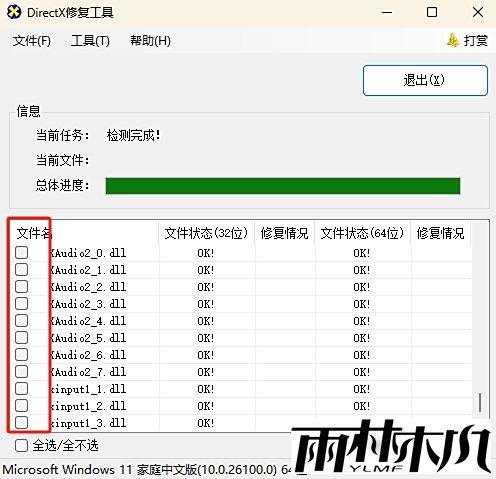The image size is (496, 479).
Task: Click the 修复情况 header after 32位 column
Action: 285,233
